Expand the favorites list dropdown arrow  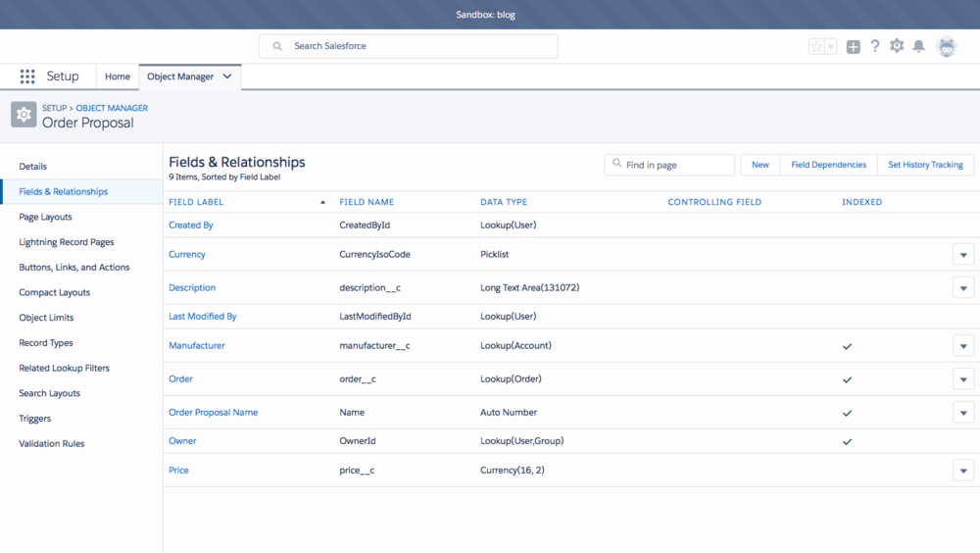click(831, 47)
